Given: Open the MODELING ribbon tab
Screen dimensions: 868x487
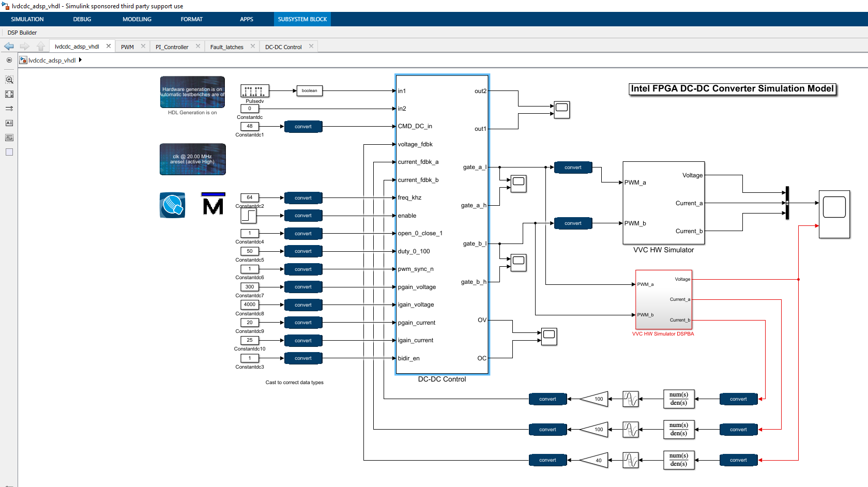Looking at the screenshot, I should (x=136, y=19).
